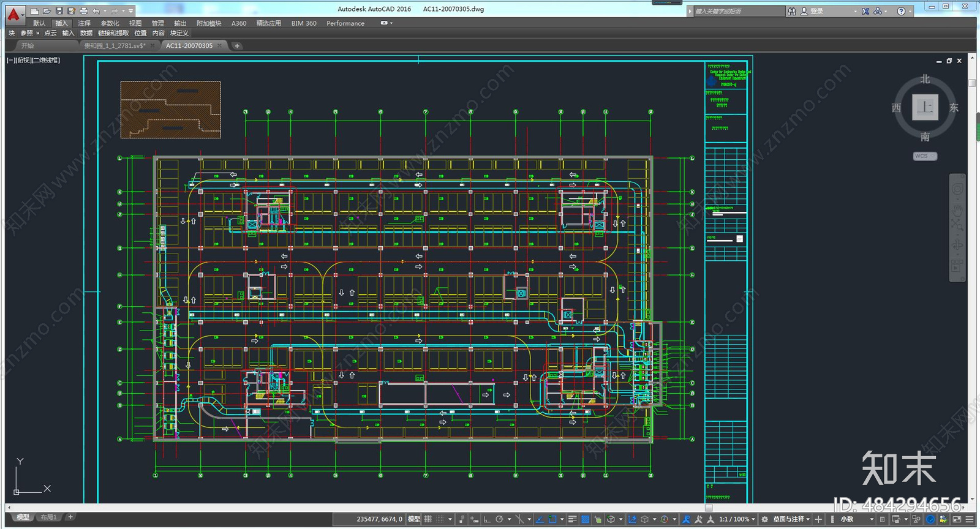The image size is (980, 529).
Task: Click the keyword search input field
Action: click(739, 11)
